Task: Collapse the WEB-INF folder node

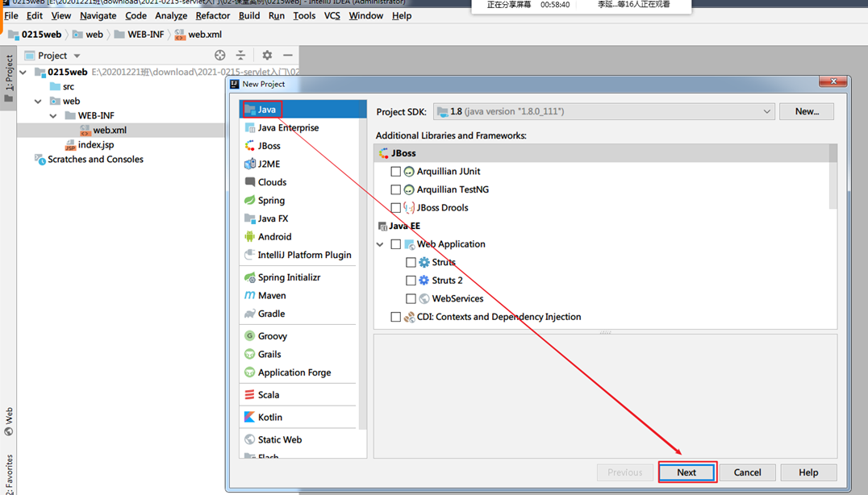Action: click(53, 115)
